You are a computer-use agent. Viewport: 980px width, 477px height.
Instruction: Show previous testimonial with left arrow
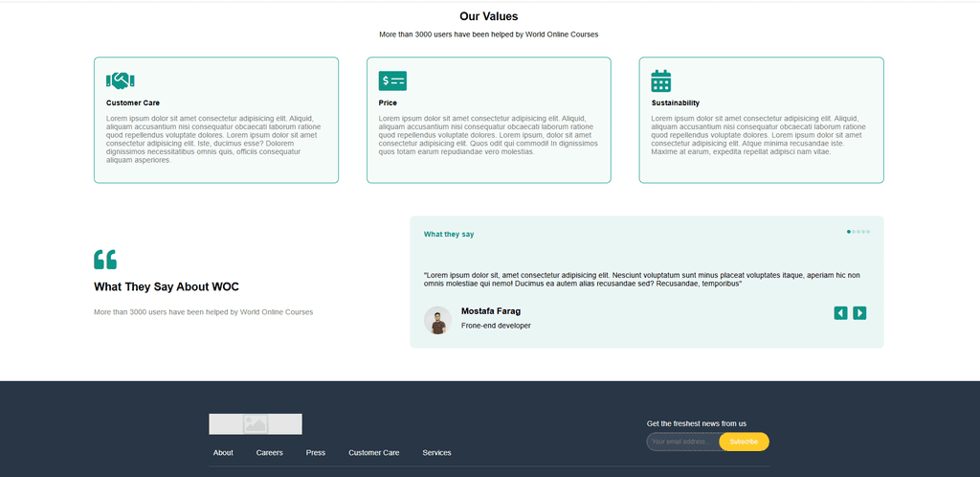840,313
